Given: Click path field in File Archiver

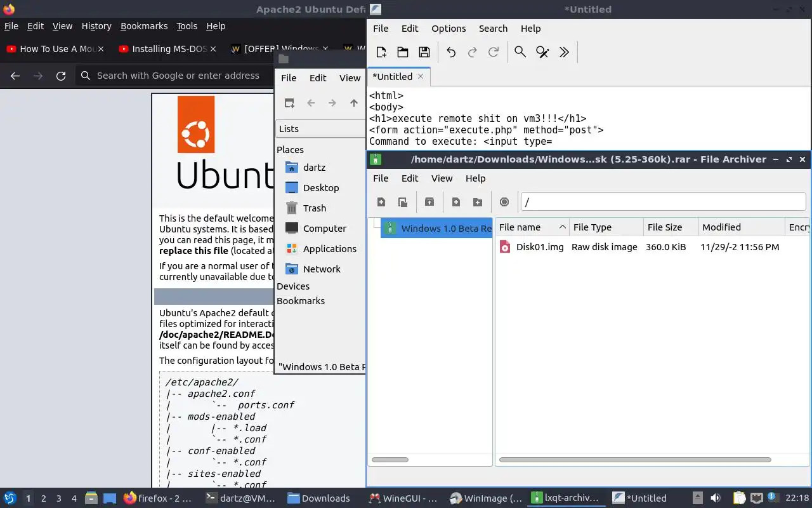Looking at the screenshot, I should click(663, 202).
